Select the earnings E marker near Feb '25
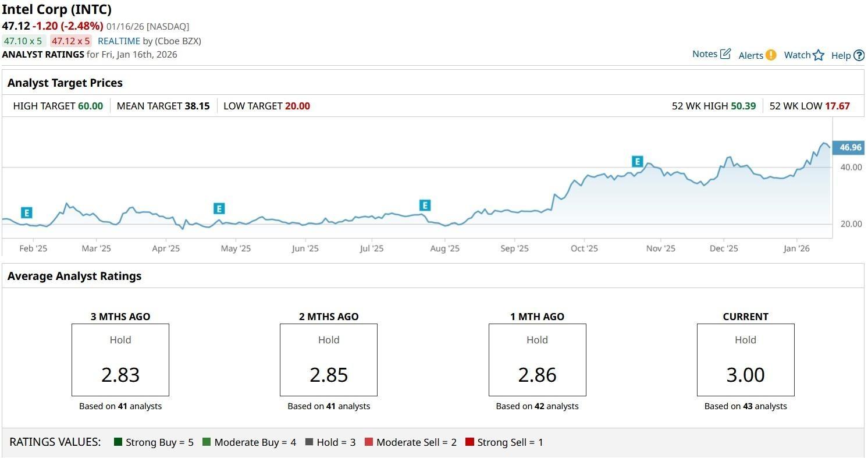This screenshot has height=458, width=868. pyautogui.click(x=26, y=212)
